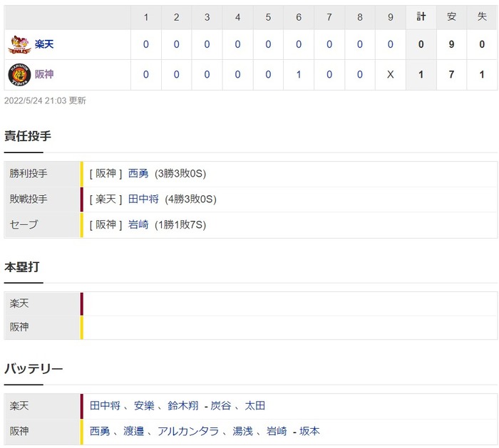The height and width of the screenshot is (448, 499).
Task: Open catcher 太田 player link
Action: click(255, 406)
